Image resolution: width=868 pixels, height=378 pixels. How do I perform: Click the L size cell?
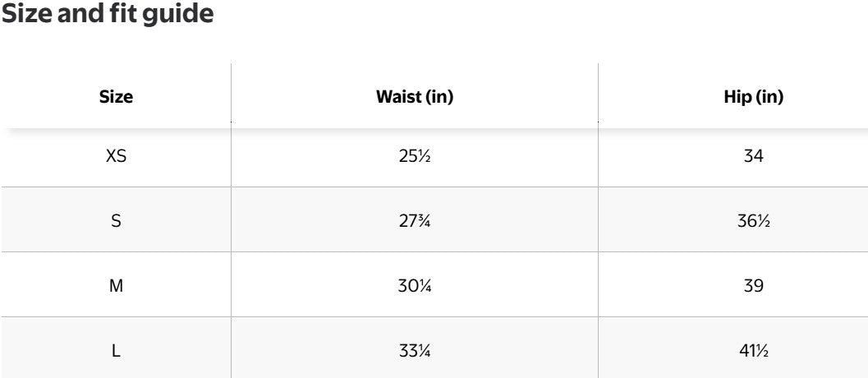116,351
